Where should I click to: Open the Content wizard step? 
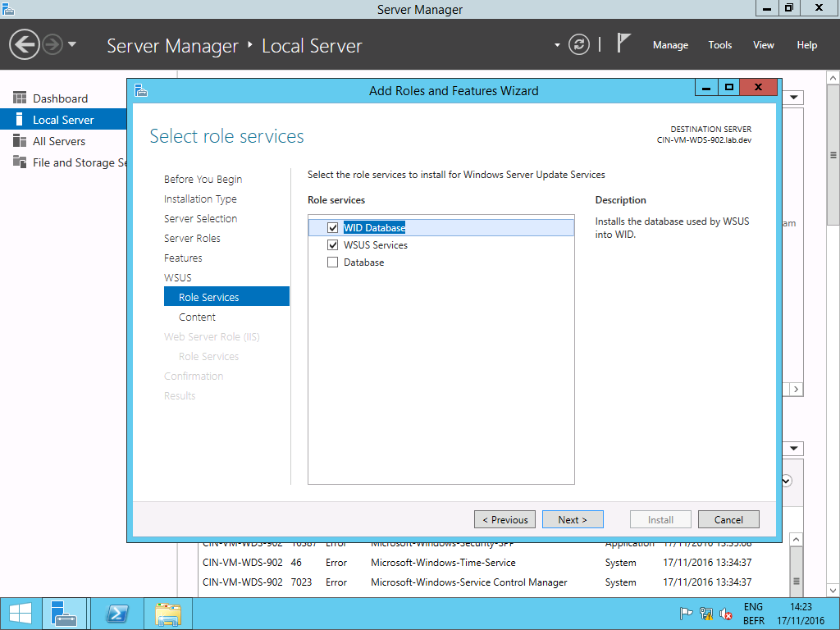[x=197, y=317]
